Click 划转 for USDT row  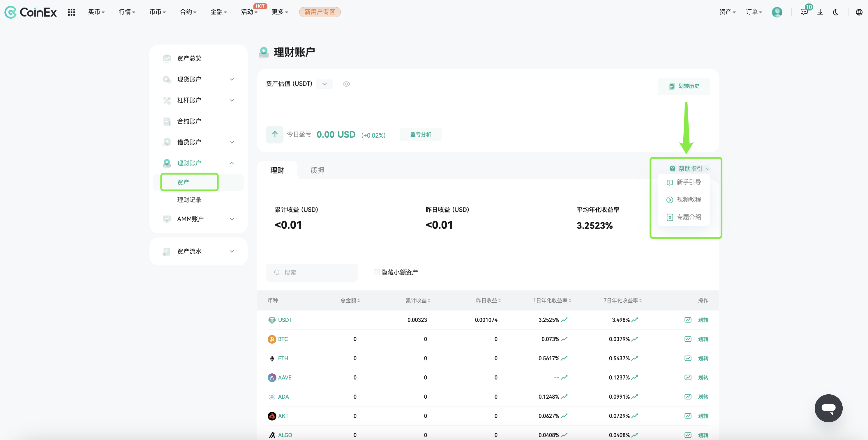pyautogui.click(x=703, y=320)
